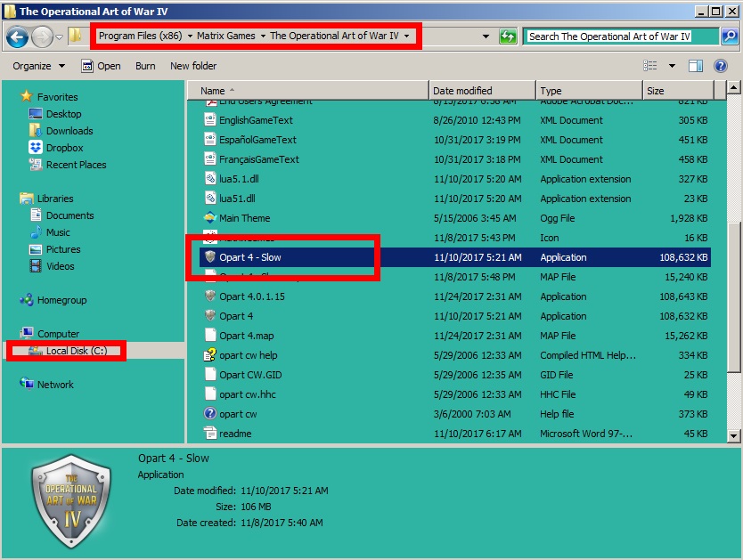743x560 pixels.
Task: Click the Operational Art of War IV shield thumbnail
Action: 71,502
